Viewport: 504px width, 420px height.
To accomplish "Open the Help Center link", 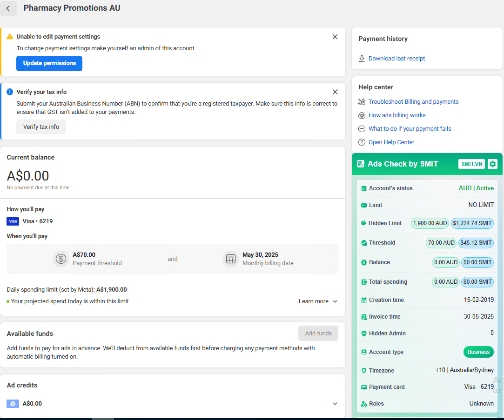I will 391,142.
